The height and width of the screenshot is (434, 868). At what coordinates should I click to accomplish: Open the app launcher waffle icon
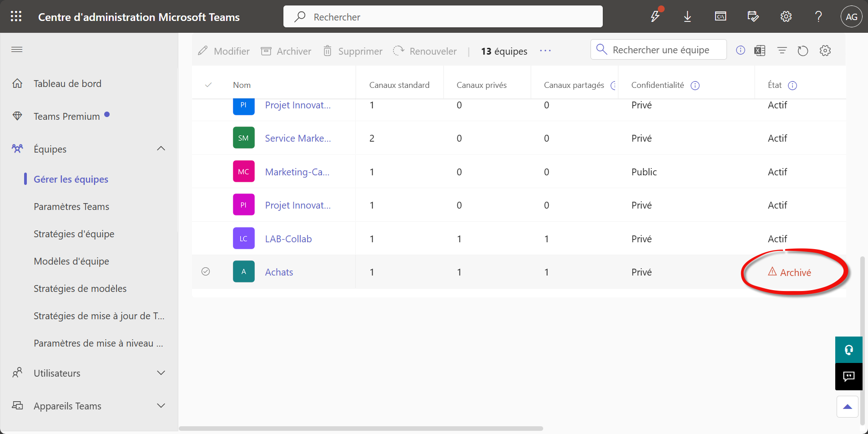coord(16,17)
